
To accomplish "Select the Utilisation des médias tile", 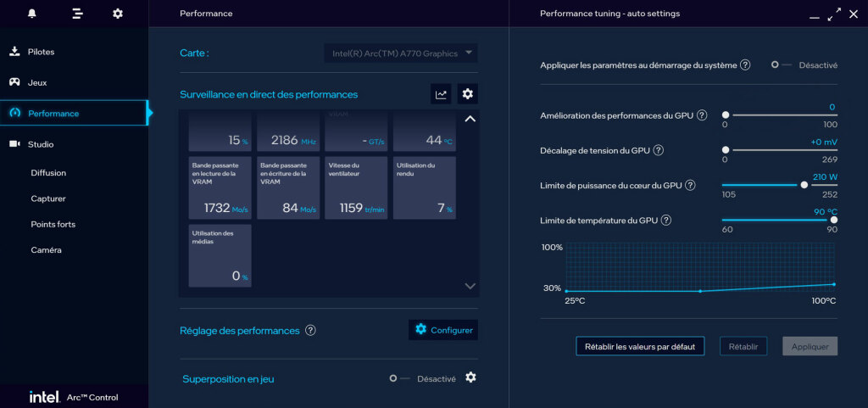I will click(220, 256).
